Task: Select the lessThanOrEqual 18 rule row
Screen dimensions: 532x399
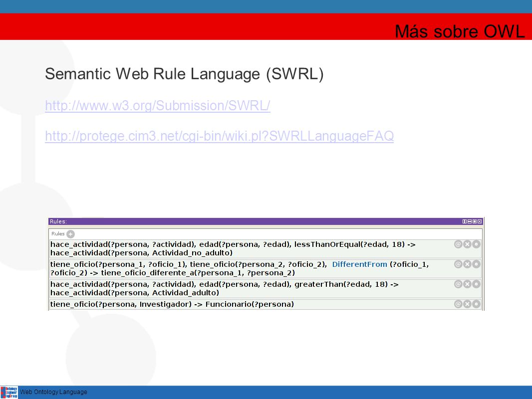Action: pyautogui.click(x=266, y=249)
